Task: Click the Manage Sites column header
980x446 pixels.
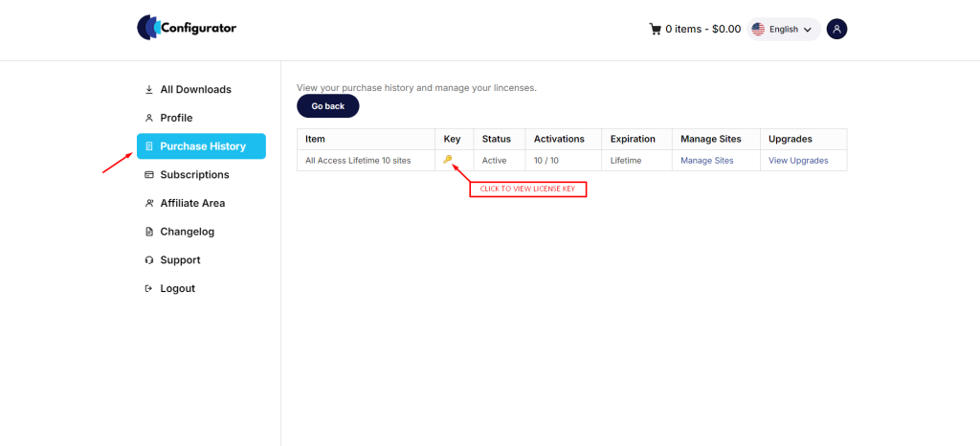Action: pyautogui.click(x=716, y=139)
